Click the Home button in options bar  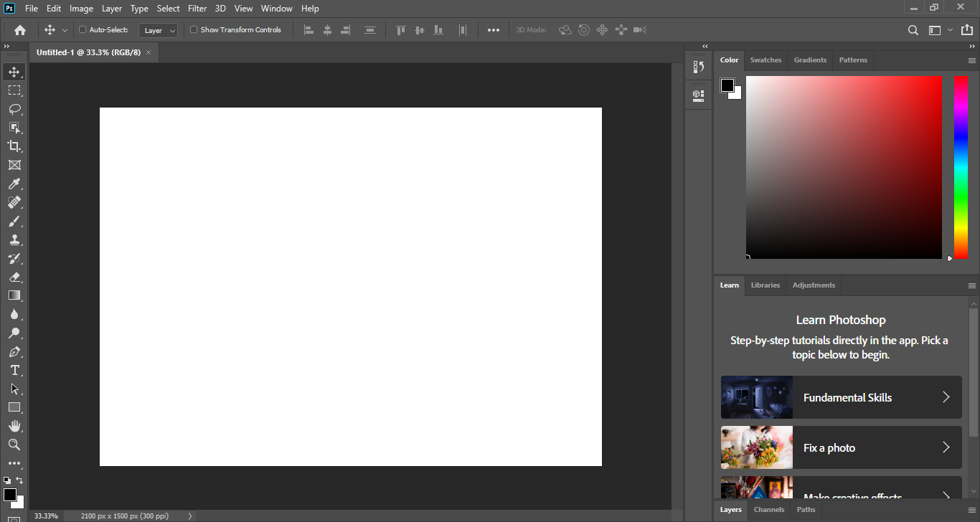(20, 30)
